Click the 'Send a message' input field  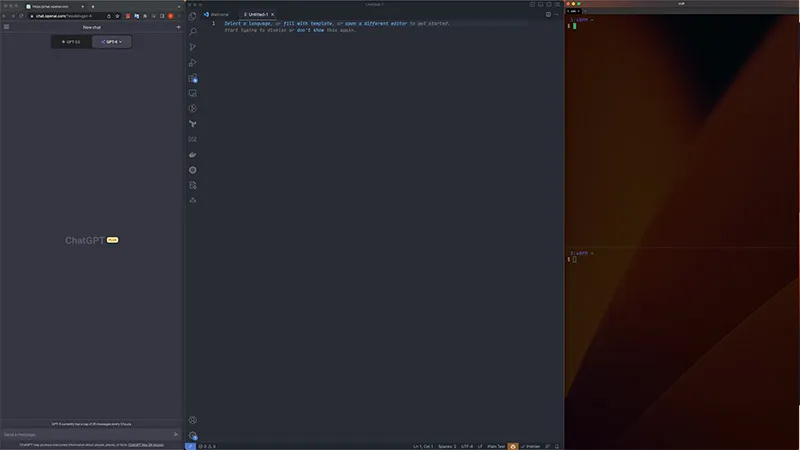pyautogui.click(x=85, y=434)
